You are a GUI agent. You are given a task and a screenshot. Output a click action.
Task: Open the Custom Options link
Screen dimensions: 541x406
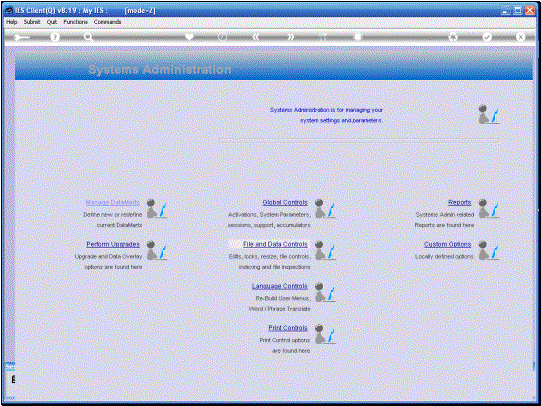coord(447,244)
